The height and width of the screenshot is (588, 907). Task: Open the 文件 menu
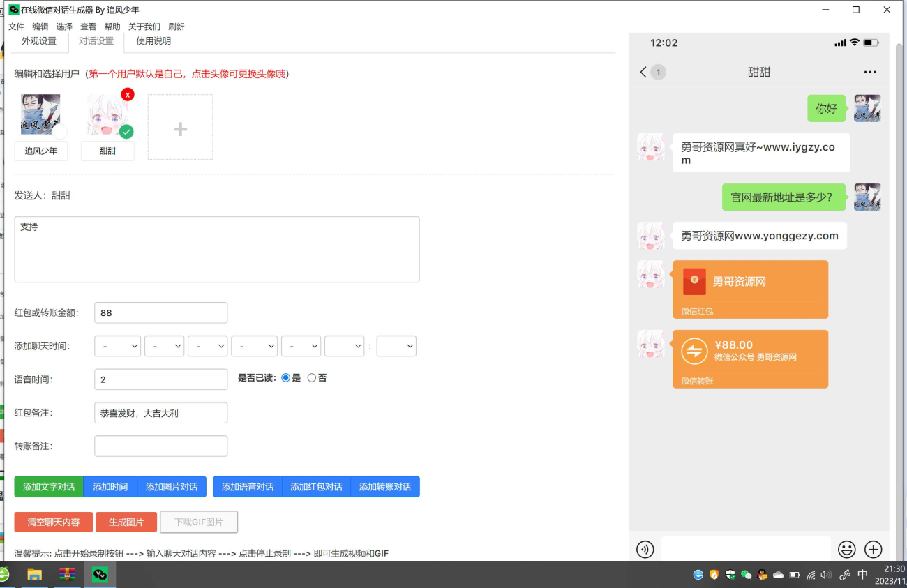(x=16, y=27)
